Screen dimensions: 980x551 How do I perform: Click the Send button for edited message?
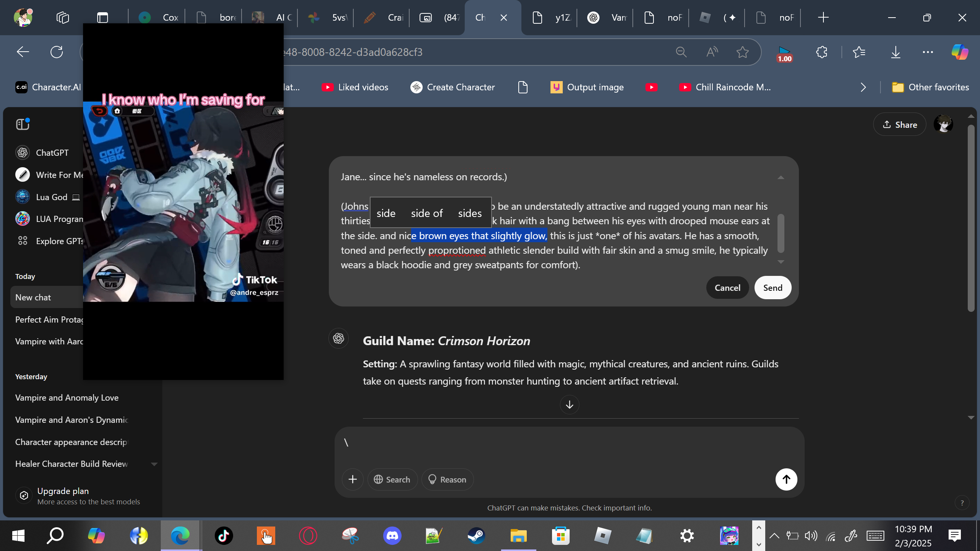tap(773, 288)
